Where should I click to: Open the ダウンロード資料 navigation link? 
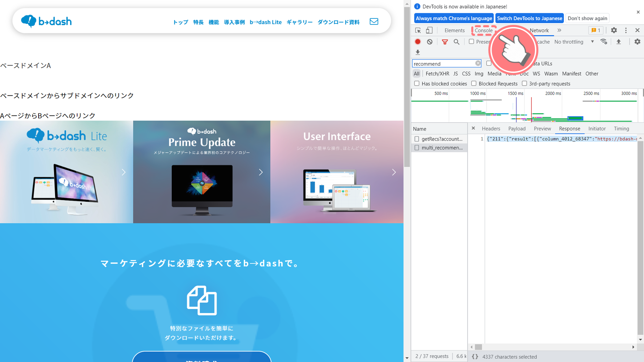pyautogui.click(x=339, y=22)
